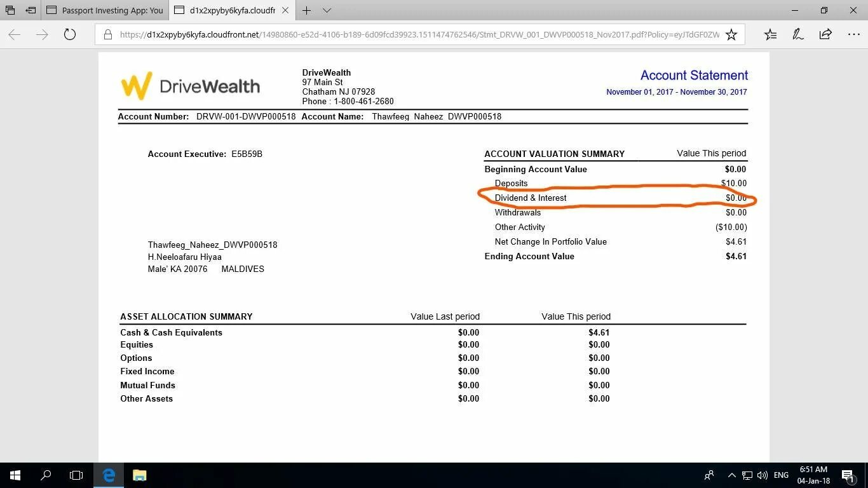Click the volume speaker icon
Image resolution: width=868 pixels, height=488 pixels.
[x=763, y=475]
